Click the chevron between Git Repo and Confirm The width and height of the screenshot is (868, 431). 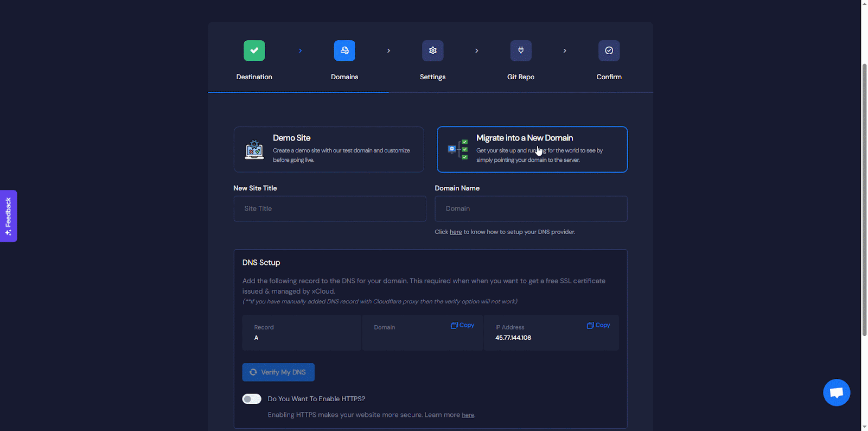tap(565, 50)
